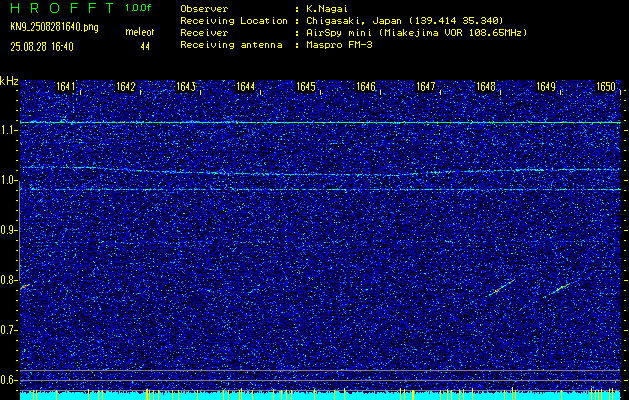Image resolution: width=629 pixels, height=400 pixels.
Task: Click the Receiving antenna label
Action: pos(231,45)
